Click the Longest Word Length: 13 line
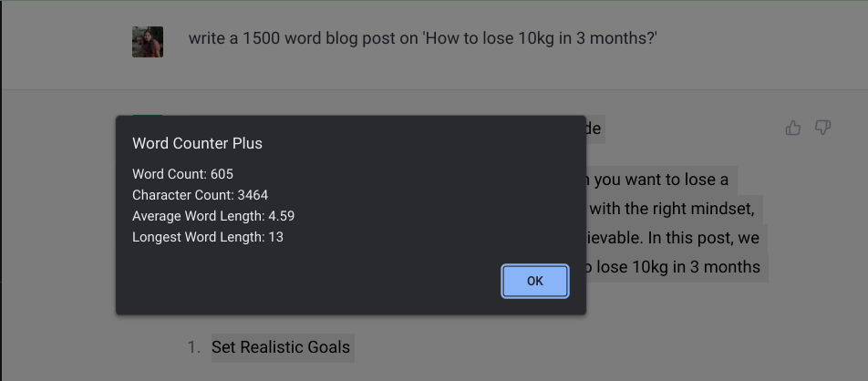868x381 pixels. click(209, 237)
